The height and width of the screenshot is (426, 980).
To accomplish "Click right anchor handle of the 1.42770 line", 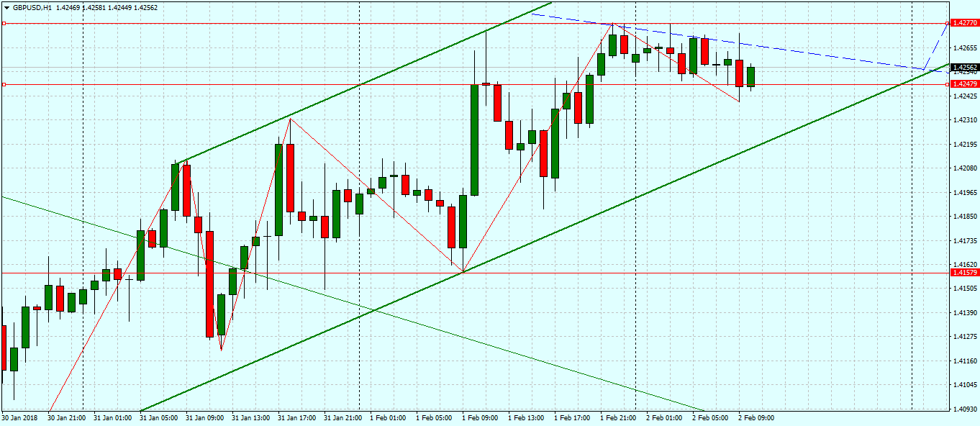I will coord(945,23).
